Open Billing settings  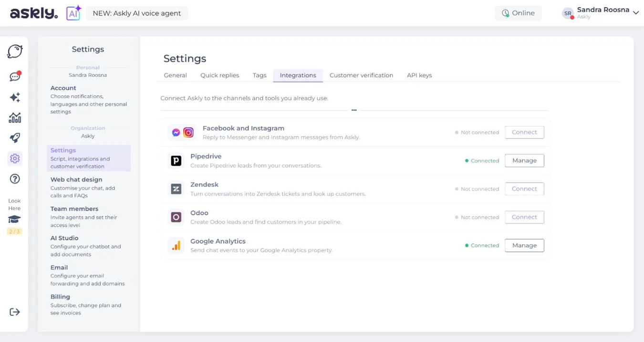pos(89,304)
